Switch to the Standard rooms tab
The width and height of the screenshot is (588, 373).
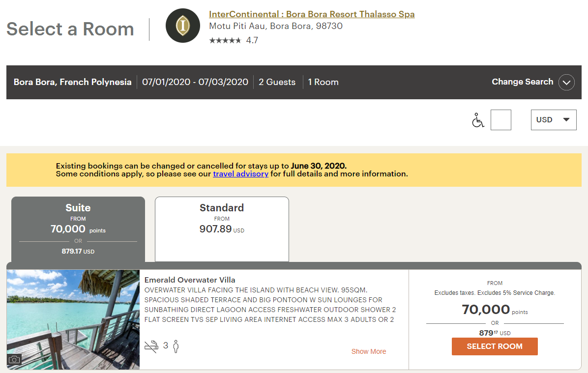(x=222, y=229)
